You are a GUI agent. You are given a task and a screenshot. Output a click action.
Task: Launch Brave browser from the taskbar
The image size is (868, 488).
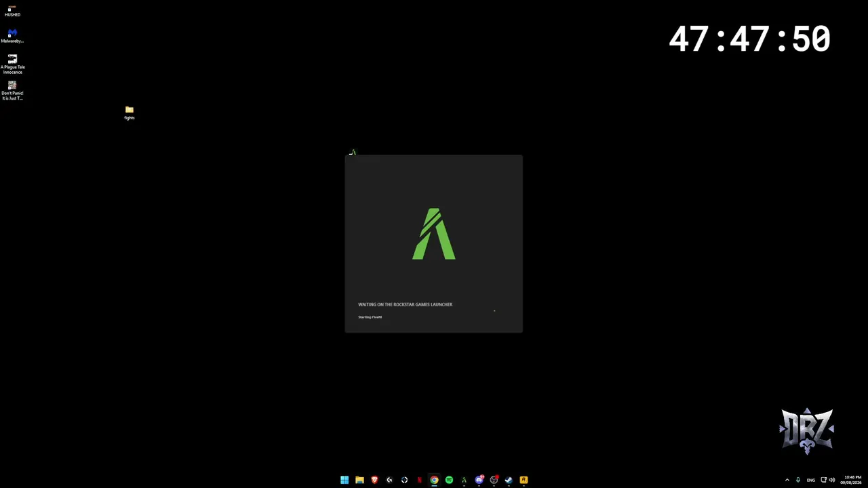374,480
